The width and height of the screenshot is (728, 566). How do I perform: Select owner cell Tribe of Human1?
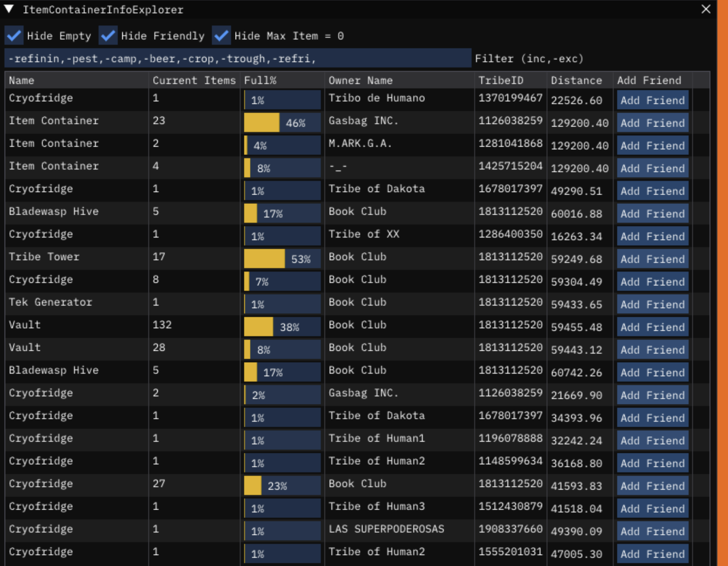pos(377,438)
